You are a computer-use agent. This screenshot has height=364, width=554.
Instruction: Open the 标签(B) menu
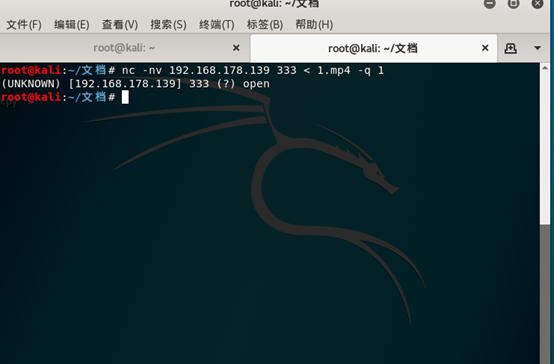(x=265, y=25)
